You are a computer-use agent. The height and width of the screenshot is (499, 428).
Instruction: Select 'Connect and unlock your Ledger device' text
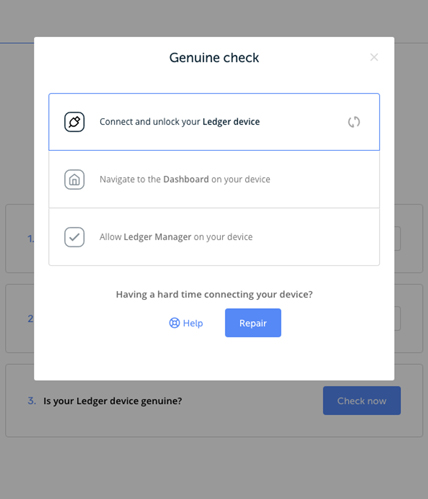[180, 122]
